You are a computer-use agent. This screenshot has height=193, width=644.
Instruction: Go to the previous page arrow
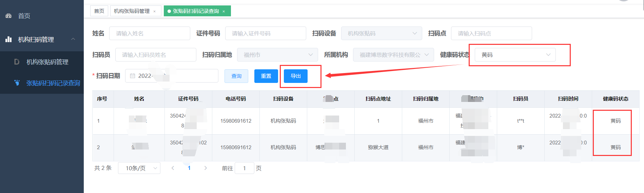pos(173,168)
